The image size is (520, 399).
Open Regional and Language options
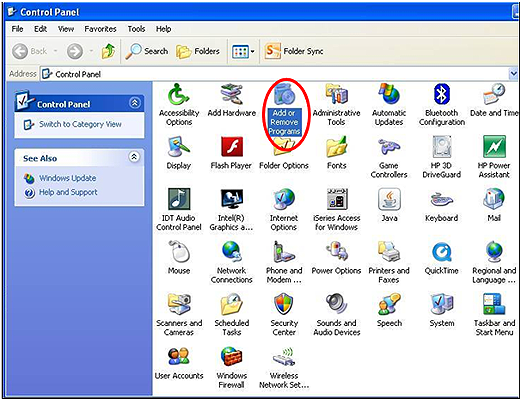(x=494, y=262)
